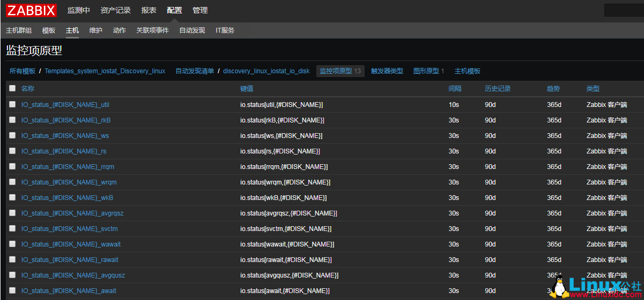Go to 关联项事件 submenu
This screenshot has height=300, width=644.
point(153,30)
